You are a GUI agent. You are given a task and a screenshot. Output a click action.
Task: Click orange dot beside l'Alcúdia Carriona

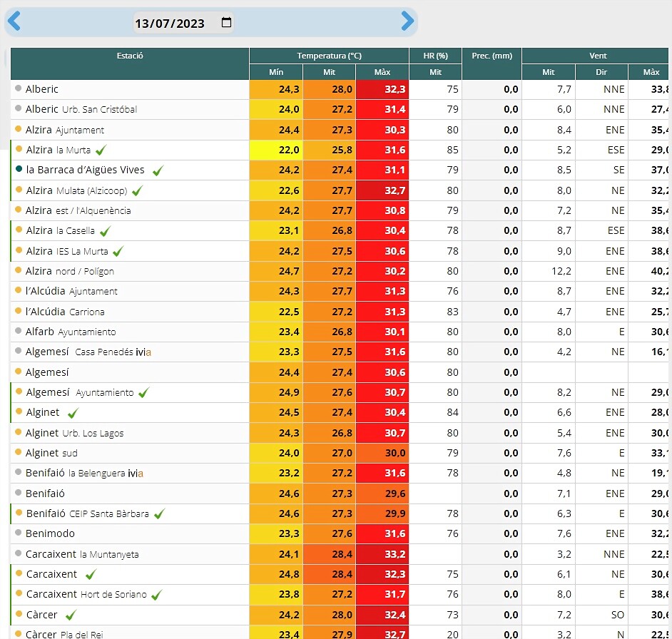[18, 310]
